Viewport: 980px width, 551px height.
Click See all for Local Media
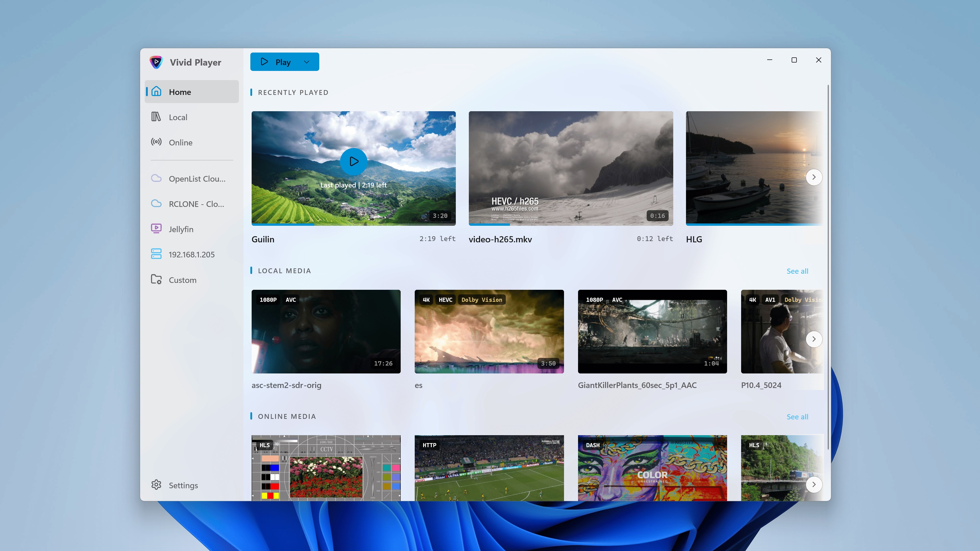(x=797, y=271)
